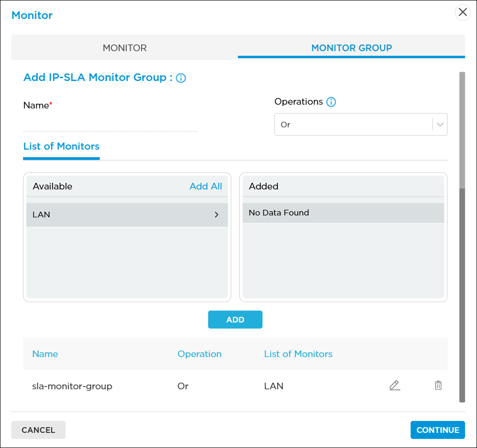
Task: Click the arrow icon next to LAN
Action: pos(217,215)
